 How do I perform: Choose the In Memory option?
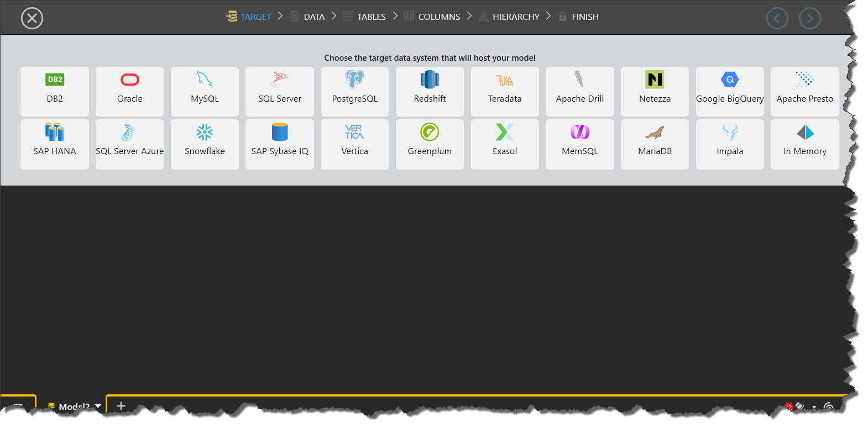804,144
